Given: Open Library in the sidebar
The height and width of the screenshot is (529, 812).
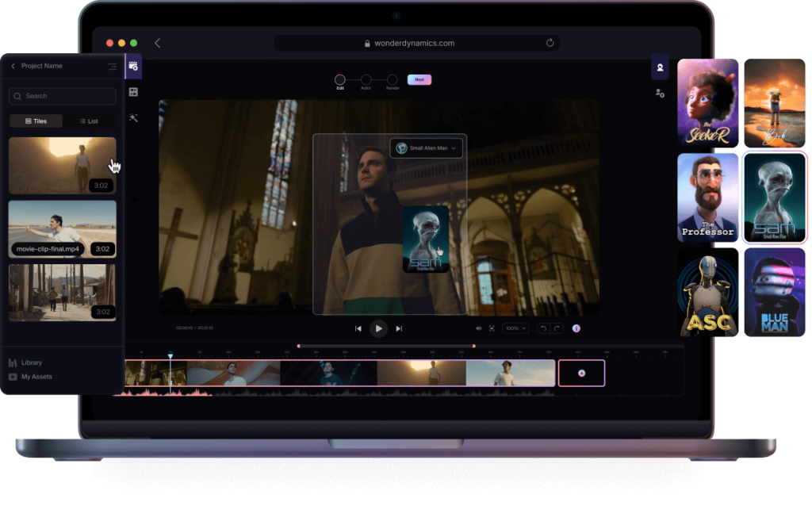Looking at the screenshot, I should click(32, 362).
